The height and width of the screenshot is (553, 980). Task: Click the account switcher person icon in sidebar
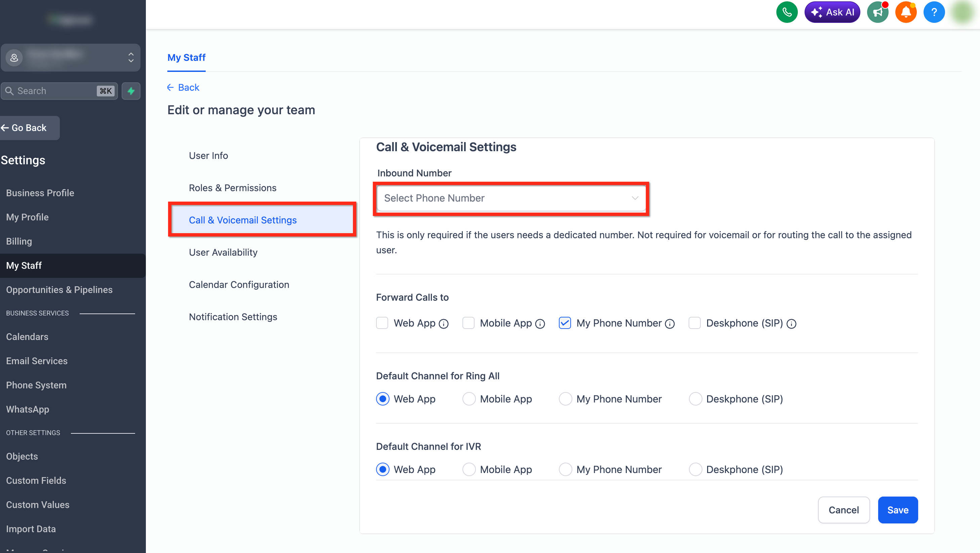pyautogui.click(x=14, y=57)
